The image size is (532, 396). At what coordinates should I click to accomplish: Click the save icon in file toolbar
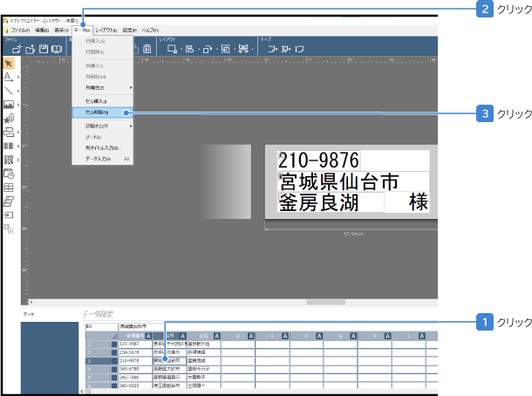click(x=44, y=50)
